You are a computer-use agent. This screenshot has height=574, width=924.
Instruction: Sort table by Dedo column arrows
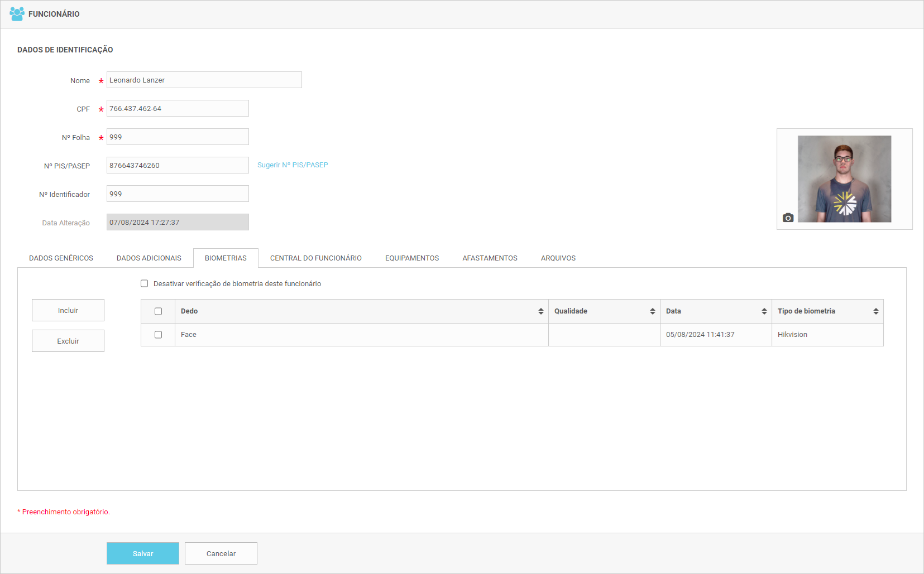540,311
